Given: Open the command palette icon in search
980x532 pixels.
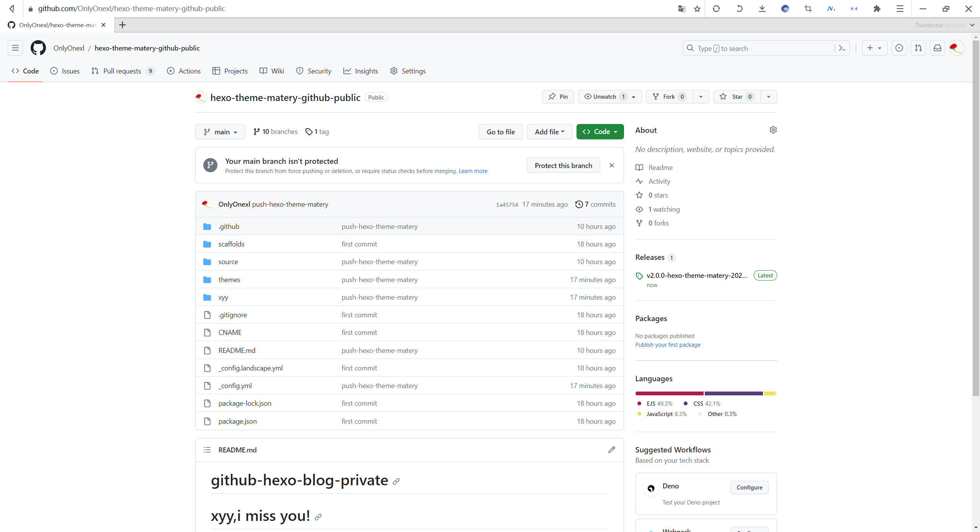Looking at the screenshot, I should [x=842, y=48].
